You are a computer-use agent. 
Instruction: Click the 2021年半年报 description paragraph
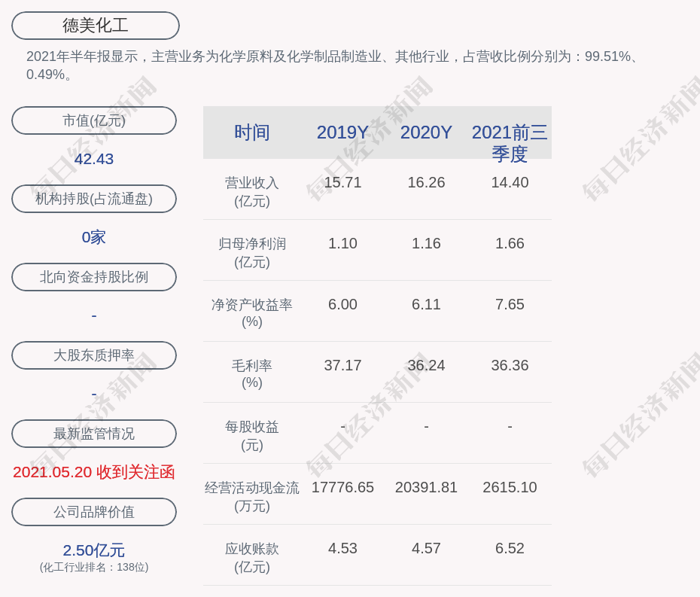pyautogui.click(x=333, y=65)
